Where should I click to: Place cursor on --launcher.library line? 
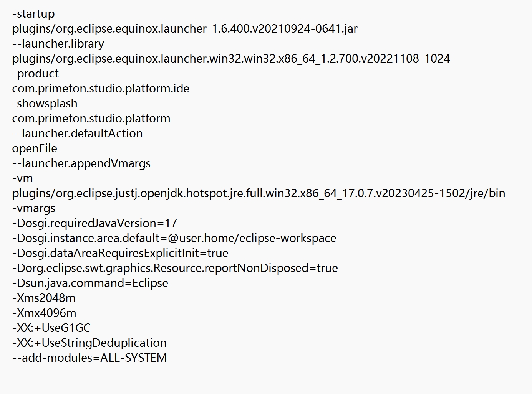coord(58,44)
